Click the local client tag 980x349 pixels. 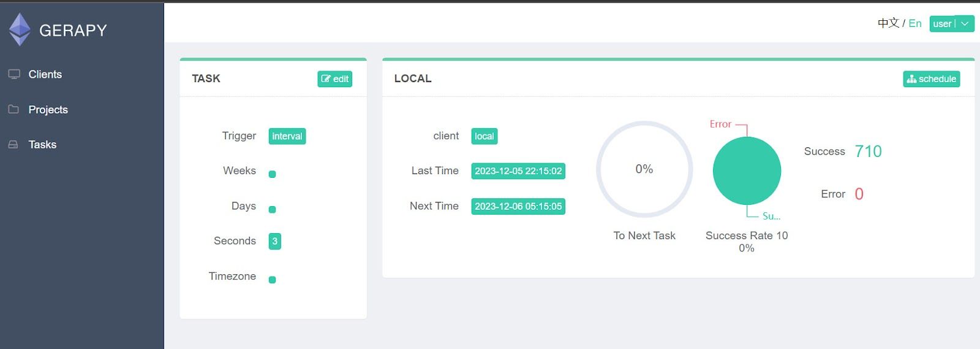click(x=484, y=136)
